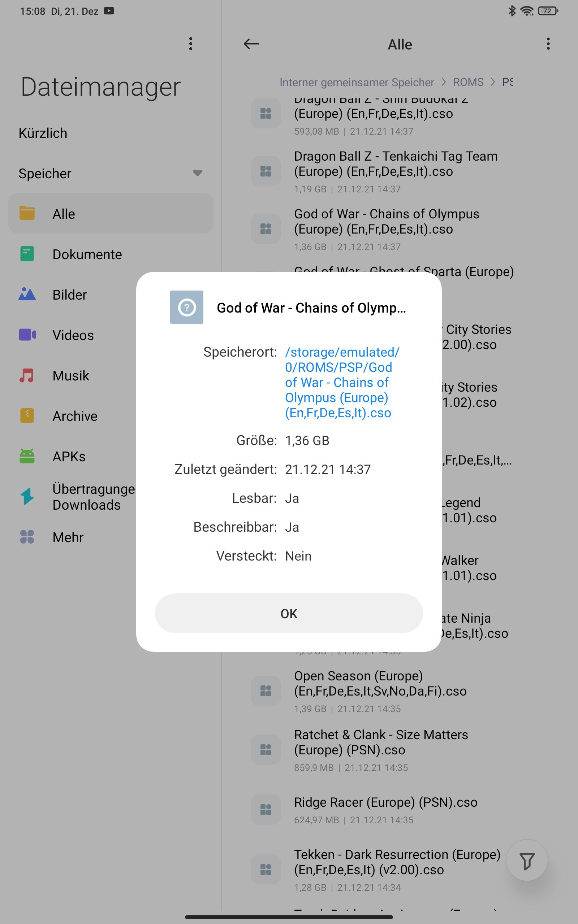Click file icon next to Shin Budokai 2
The width and height of the screenshot is (578, 924).
coord(266,113)
